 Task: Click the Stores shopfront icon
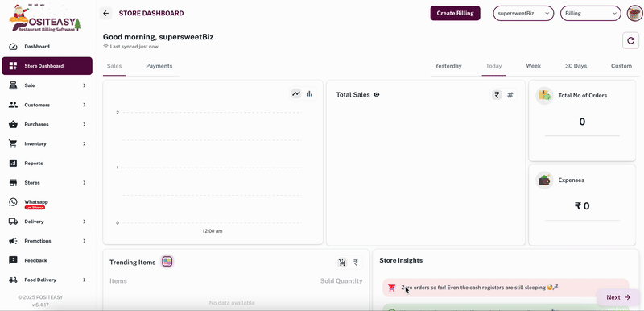point(13,182)
